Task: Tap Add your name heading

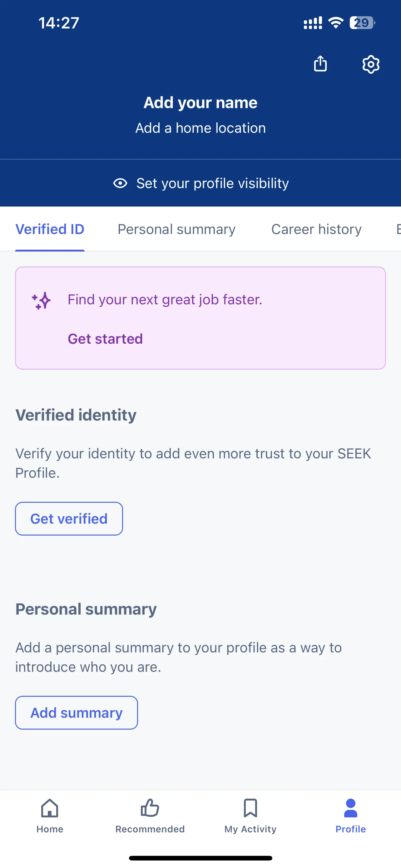Action: [x=200, y=102]
